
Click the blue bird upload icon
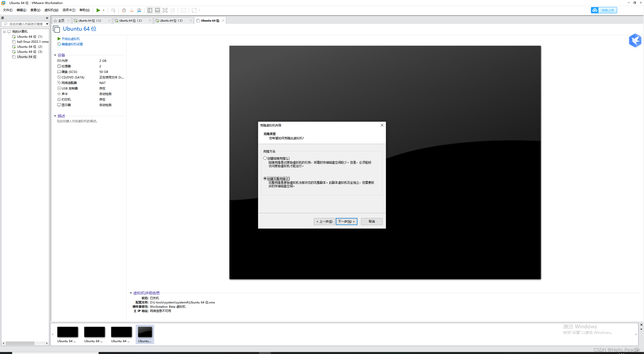(635, 40)
